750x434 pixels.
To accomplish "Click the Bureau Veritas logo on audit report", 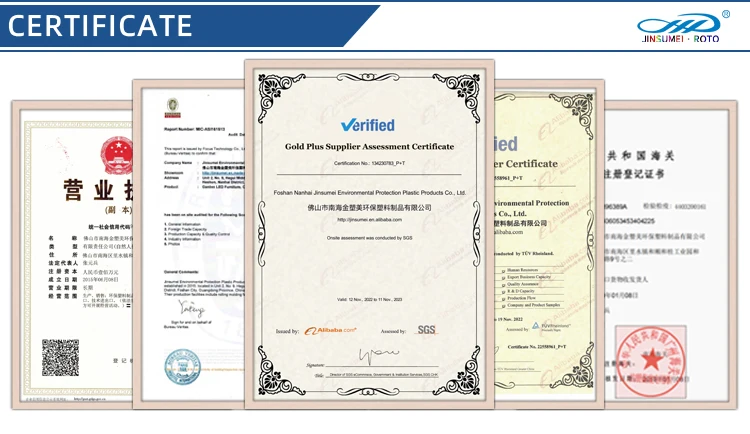I will coord(172,108).
